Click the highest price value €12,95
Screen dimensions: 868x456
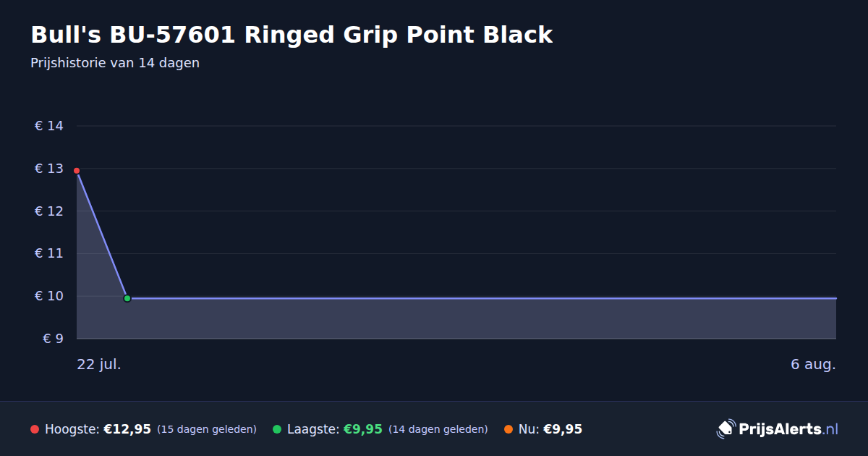[127, 429]
